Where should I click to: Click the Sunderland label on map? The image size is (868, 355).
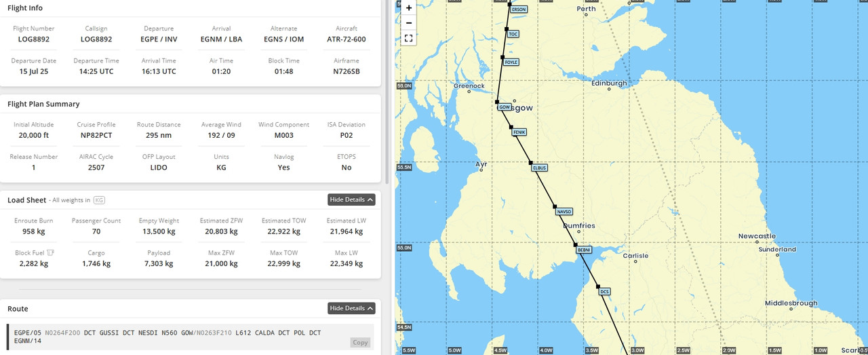[x=777, y=249]
